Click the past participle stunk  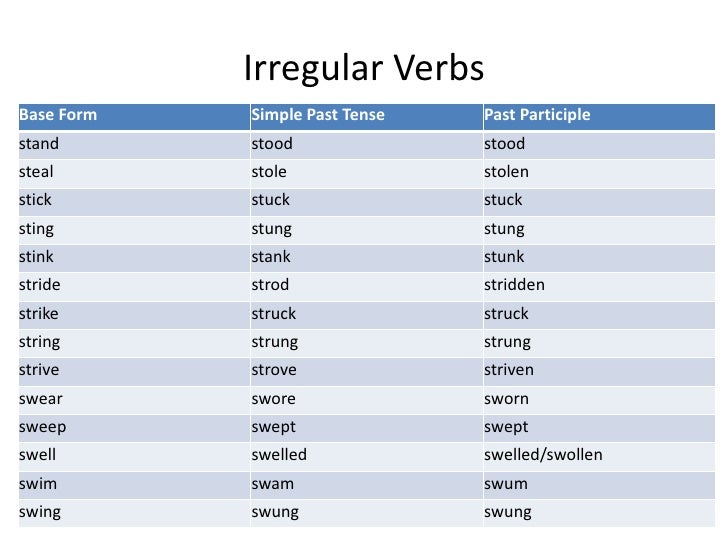503,257
